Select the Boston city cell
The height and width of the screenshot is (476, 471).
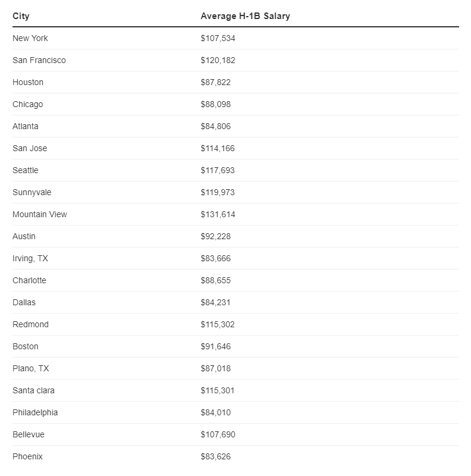(26, 346)
